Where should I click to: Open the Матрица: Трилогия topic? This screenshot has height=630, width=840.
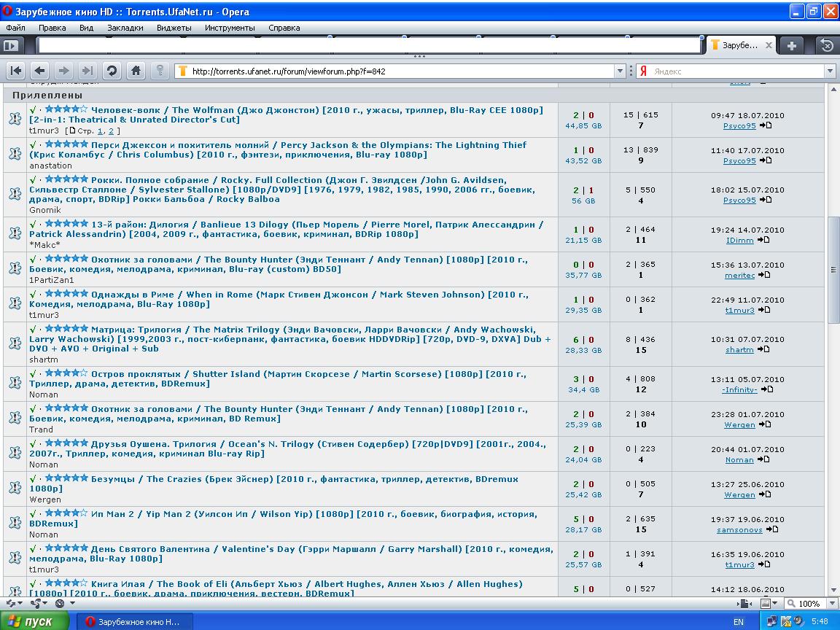click(289, 338)
